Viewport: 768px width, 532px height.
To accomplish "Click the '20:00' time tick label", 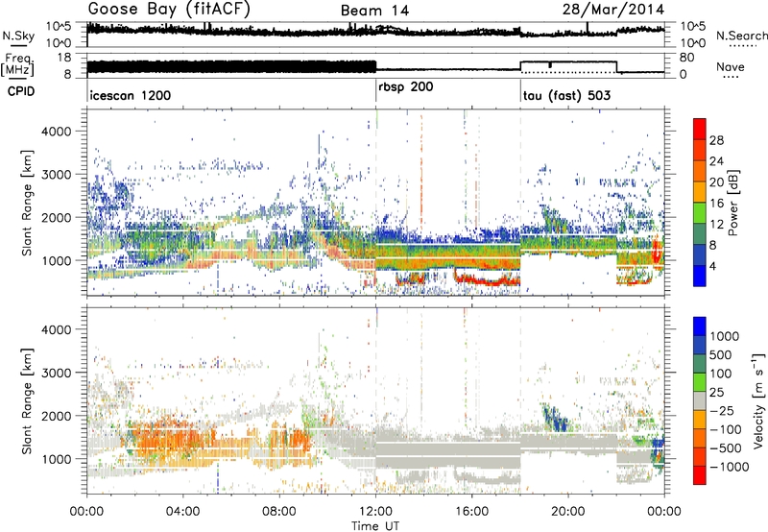I will (568, 512).
